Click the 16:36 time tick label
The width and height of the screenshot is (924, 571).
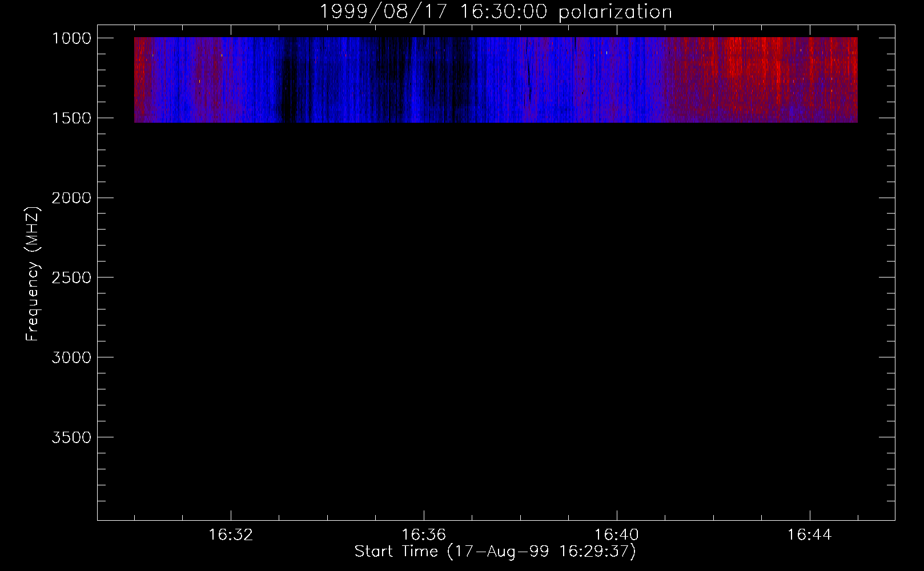(424, 535)
